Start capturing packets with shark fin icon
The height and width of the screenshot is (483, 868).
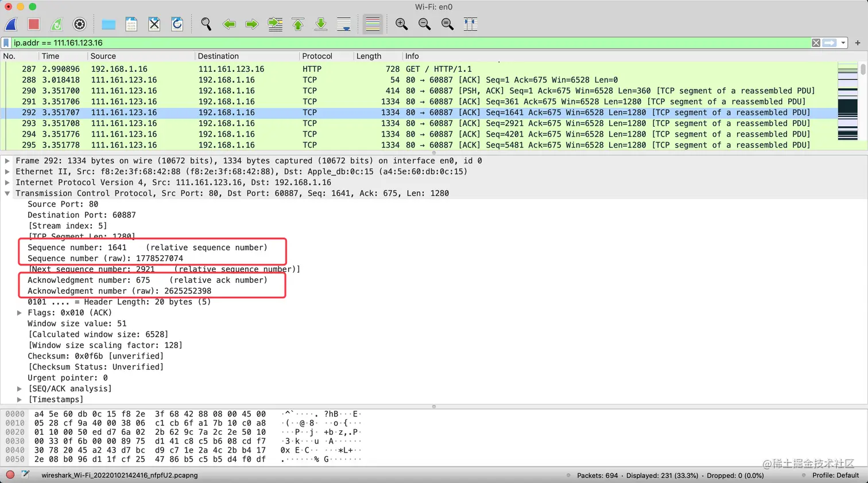click(x=11, y=24)
